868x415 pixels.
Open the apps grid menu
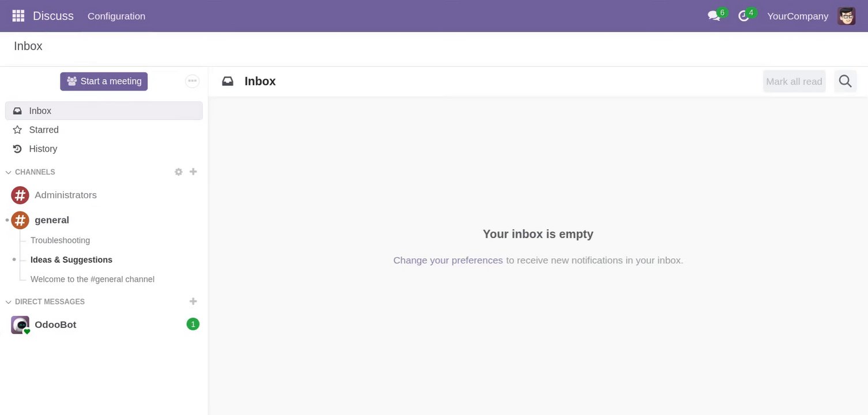[x=18, y=16]
